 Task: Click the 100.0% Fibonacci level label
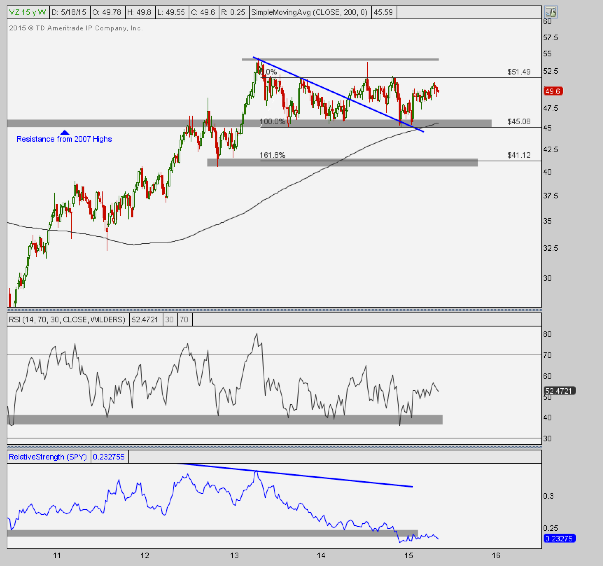(x=272, y=122)
